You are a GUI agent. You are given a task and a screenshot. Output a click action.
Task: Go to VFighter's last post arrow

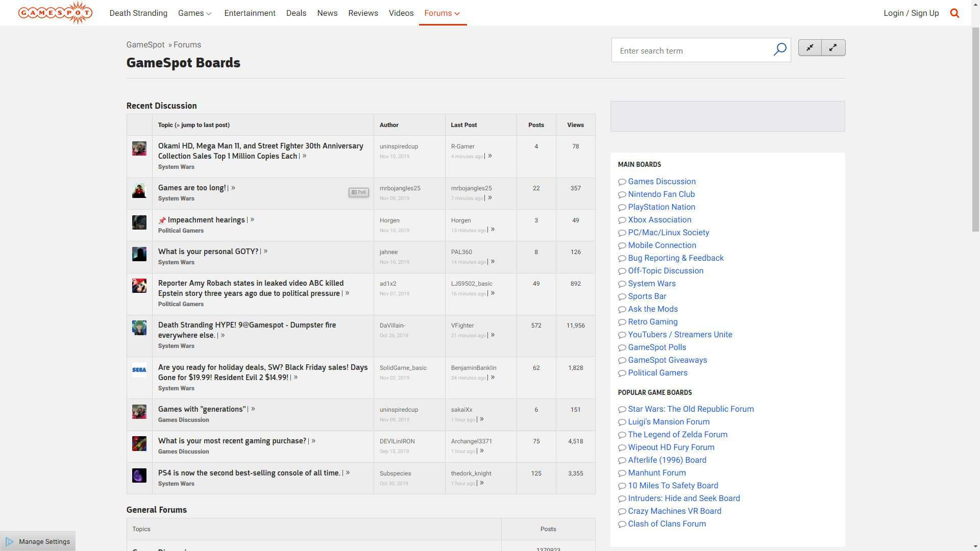(x=493, y=335)
